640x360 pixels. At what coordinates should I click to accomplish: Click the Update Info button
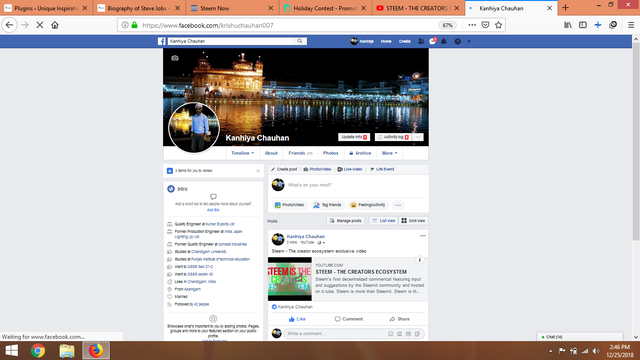click(x=354, y=137)
